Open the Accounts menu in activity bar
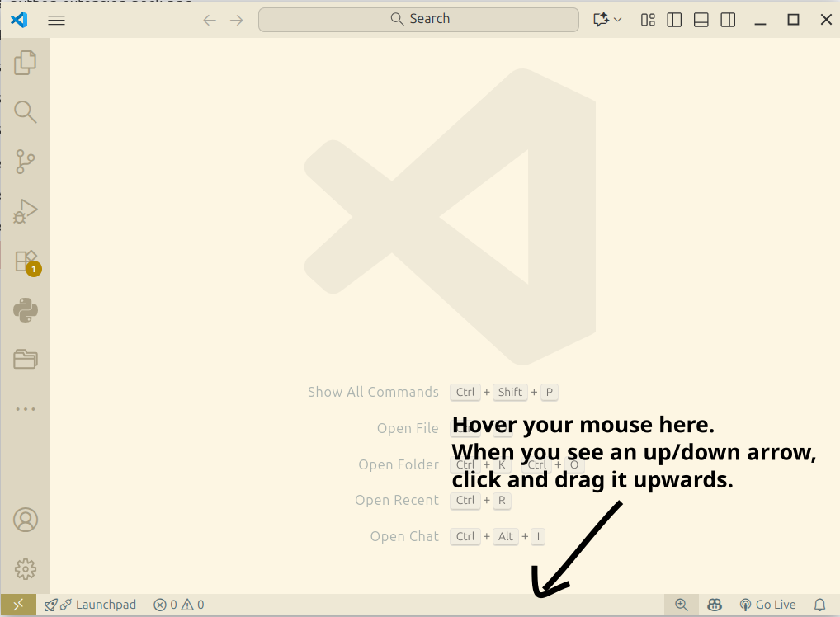The height and width of the screenshot is (617, 840). [x=26, y=520]
